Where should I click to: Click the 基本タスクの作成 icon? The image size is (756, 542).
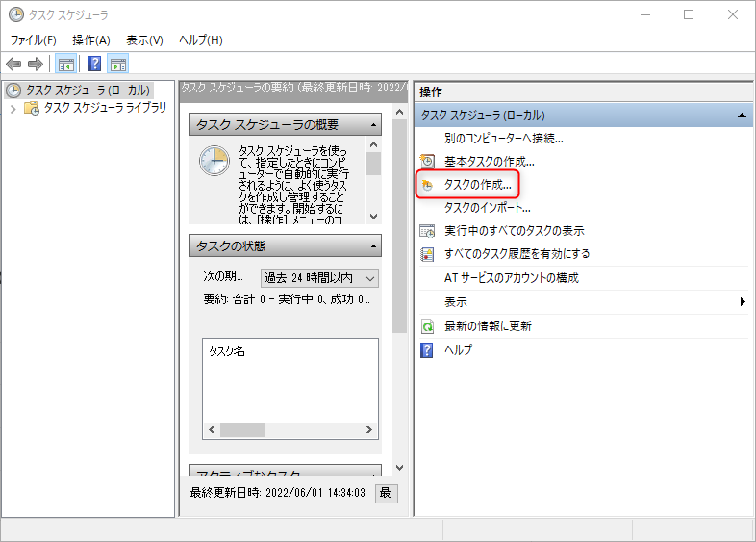tap(427, 161)
